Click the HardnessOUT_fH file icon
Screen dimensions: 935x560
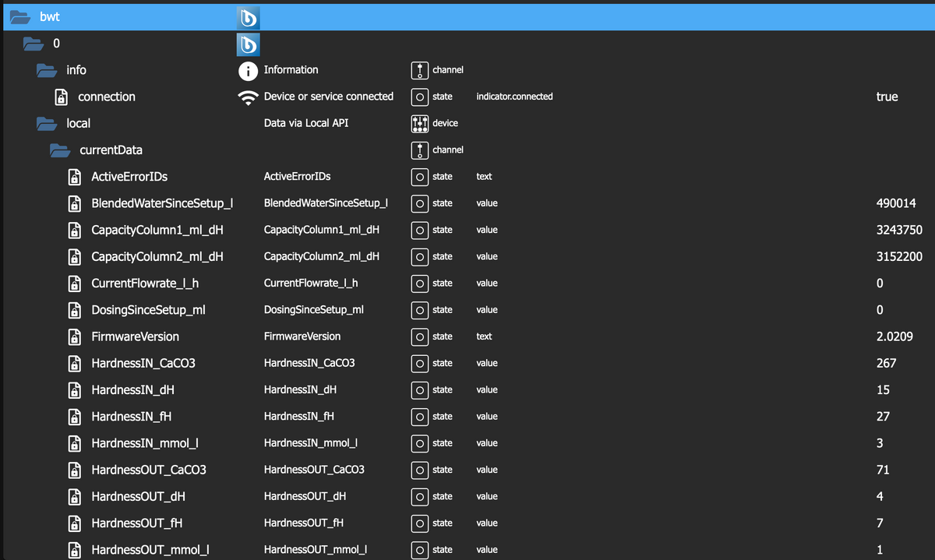coord(74,523)
